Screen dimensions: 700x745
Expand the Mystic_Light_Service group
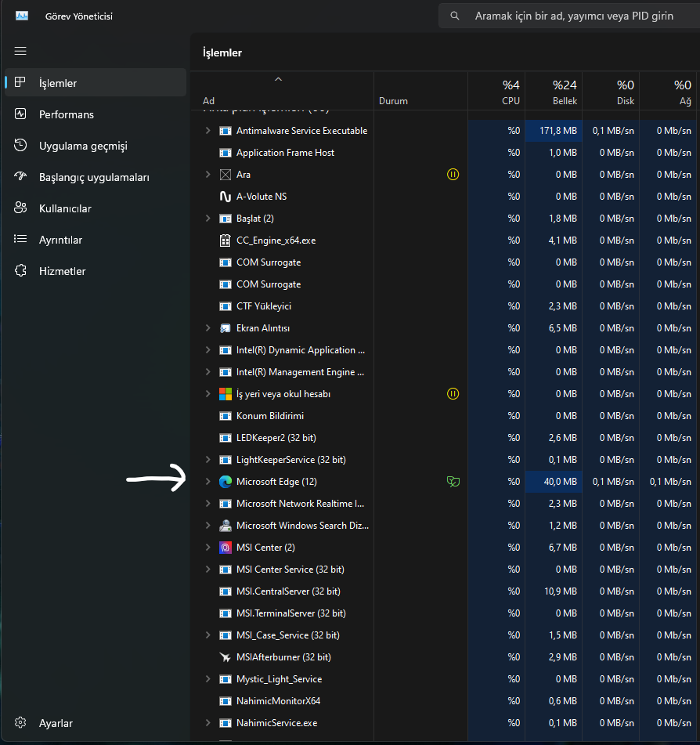click(207, 679)
